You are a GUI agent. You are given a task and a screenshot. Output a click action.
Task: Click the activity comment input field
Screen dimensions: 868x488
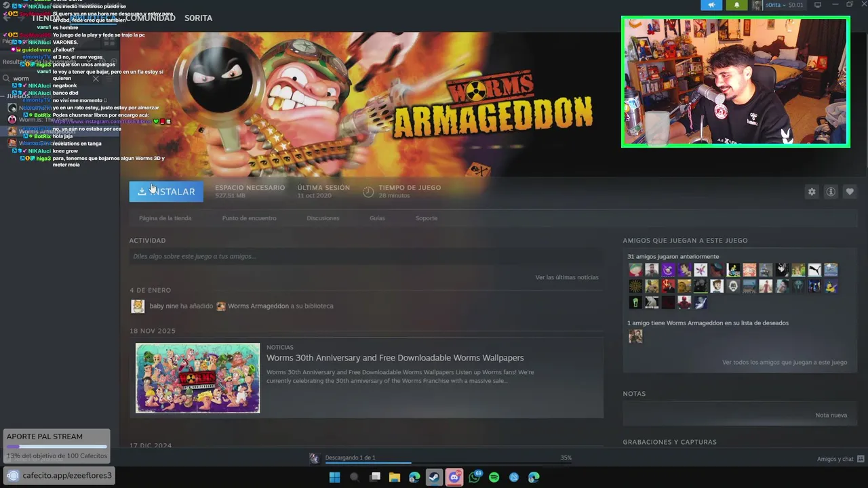366,257
